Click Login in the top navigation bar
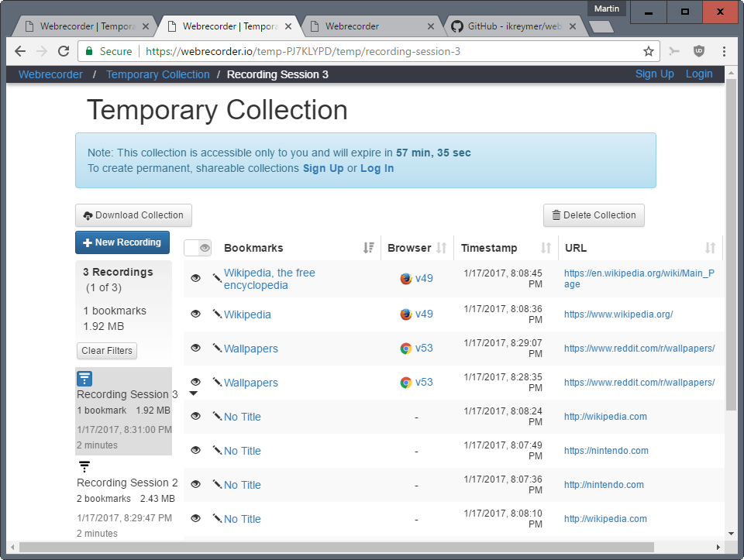The height and width of the screenshot is (560, 744). click(699, 74)
